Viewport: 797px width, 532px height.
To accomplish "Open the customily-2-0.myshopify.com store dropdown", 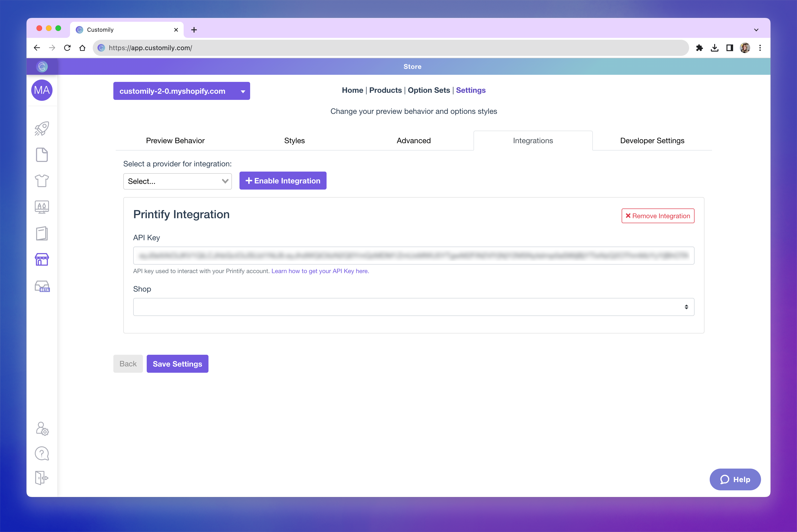I will pos(182,91).
